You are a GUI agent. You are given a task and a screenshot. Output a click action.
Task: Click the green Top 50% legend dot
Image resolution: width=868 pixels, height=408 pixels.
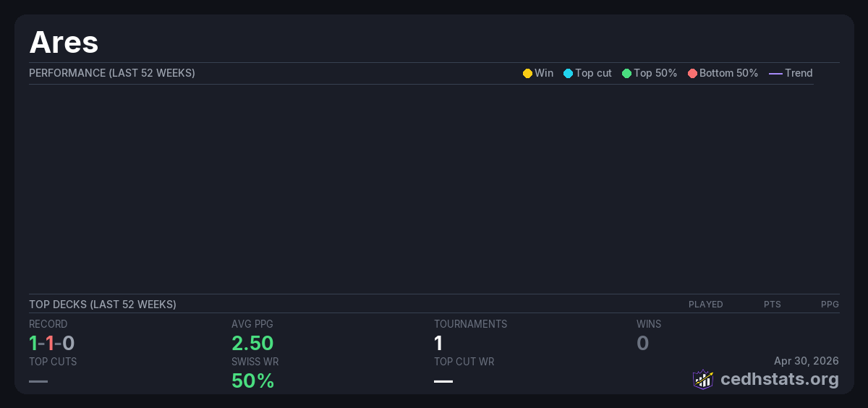(626, 73)
